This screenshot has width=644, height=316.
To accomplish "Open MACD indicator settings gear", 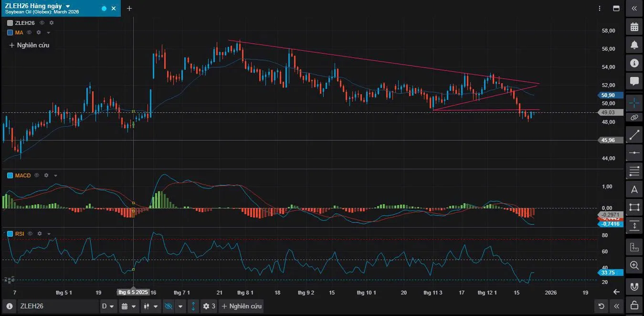I will tap(46, 175).
